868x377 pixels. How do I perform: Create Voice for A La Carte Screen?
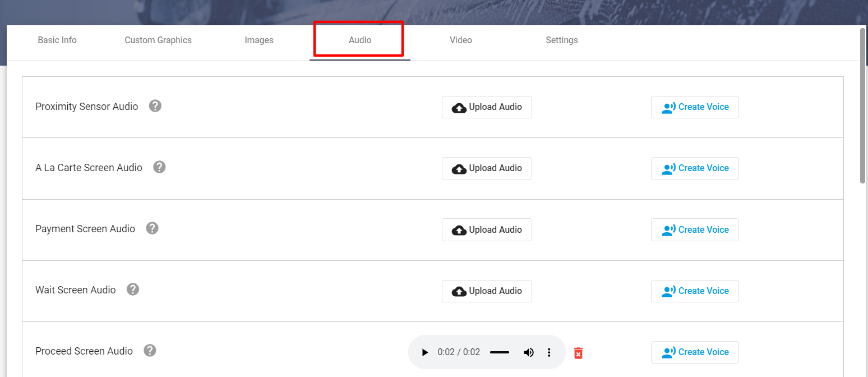[695, 168]
